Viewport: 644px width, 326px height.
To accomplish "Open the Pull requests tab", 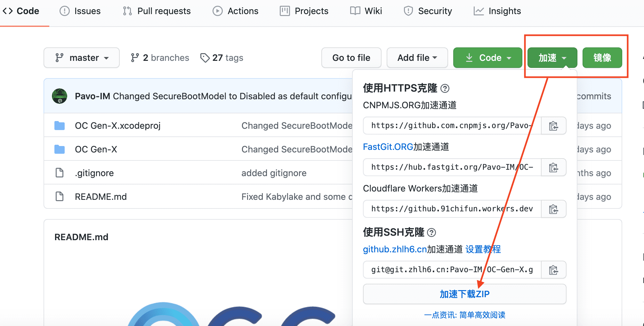I will click(x=157, y=11).
